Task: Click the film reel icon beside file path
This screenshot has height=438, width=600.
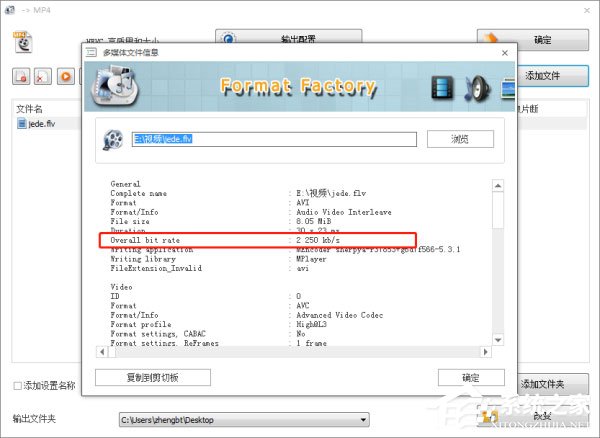Action: (113, 139)
